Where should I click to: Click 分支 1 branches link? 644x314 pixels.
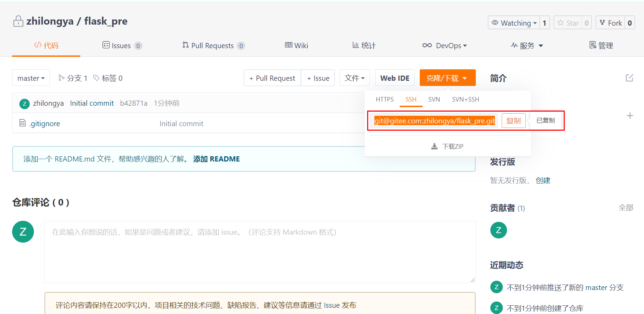[73, 78]
